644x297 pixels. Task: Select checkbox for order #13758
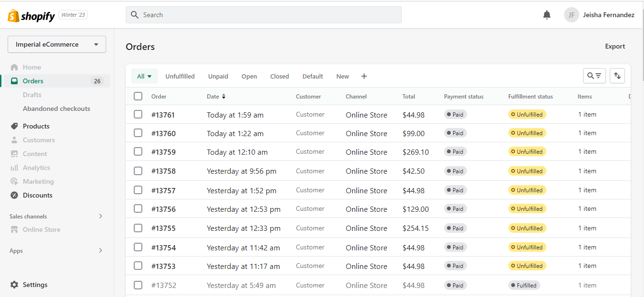(138, 171)
